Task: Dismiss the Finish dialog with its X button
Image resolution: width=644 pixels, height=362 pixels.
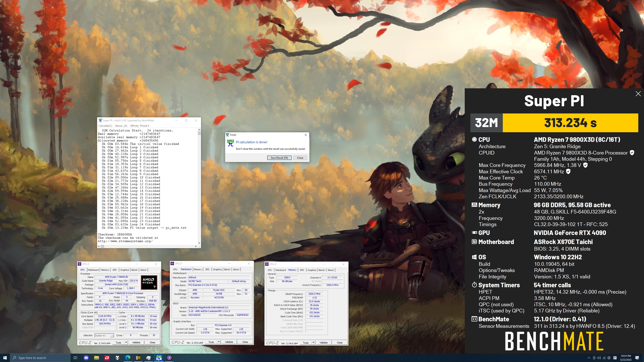Action: coord(306,135)
